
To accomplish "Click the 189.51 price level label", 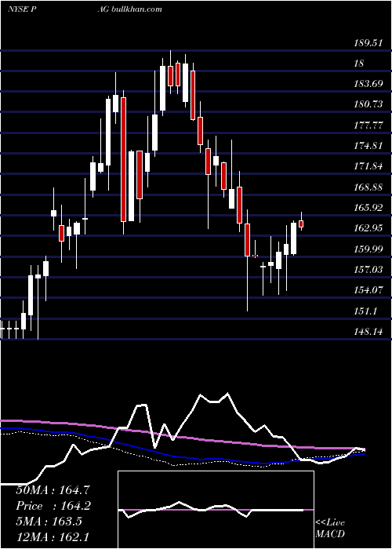I will [x=368, y=43].
